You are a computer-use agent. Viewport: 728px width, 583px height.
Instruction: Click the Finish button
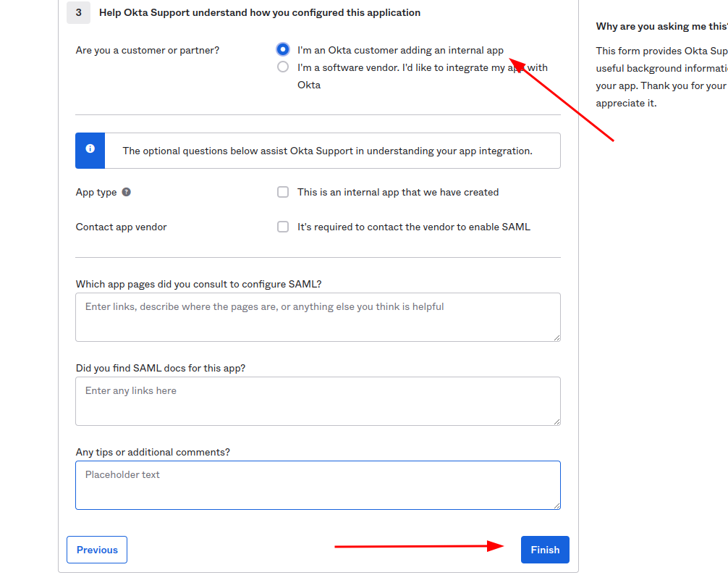point(544,550)
